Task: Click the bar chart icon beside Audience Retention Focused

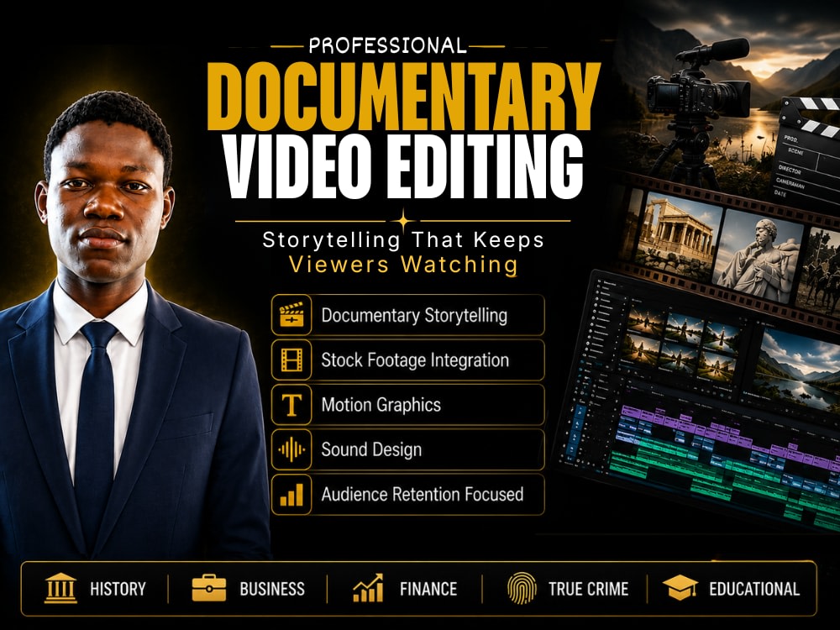Action: [x=291, y=495]
